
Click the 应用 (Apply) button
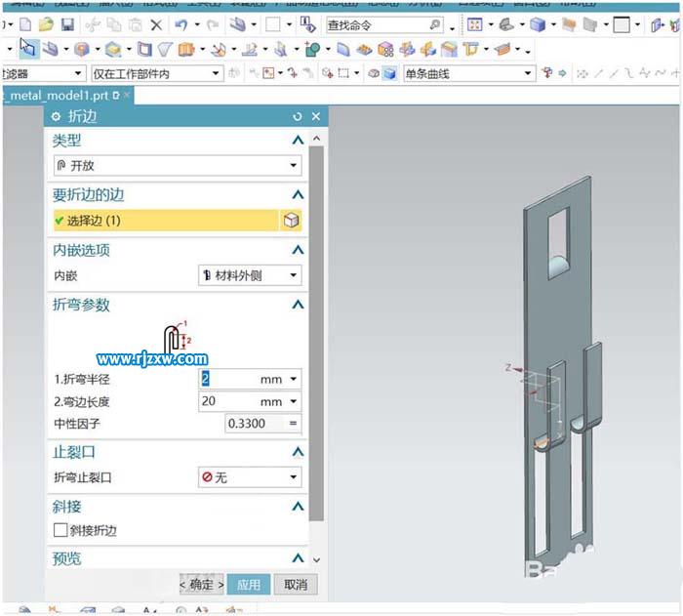(x=249, y=585)
